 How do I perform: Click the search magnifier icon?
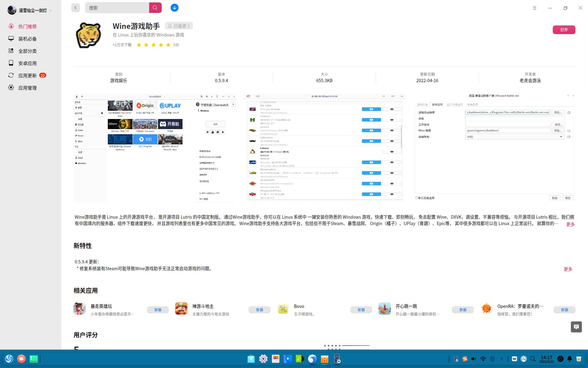pos(155,8)
